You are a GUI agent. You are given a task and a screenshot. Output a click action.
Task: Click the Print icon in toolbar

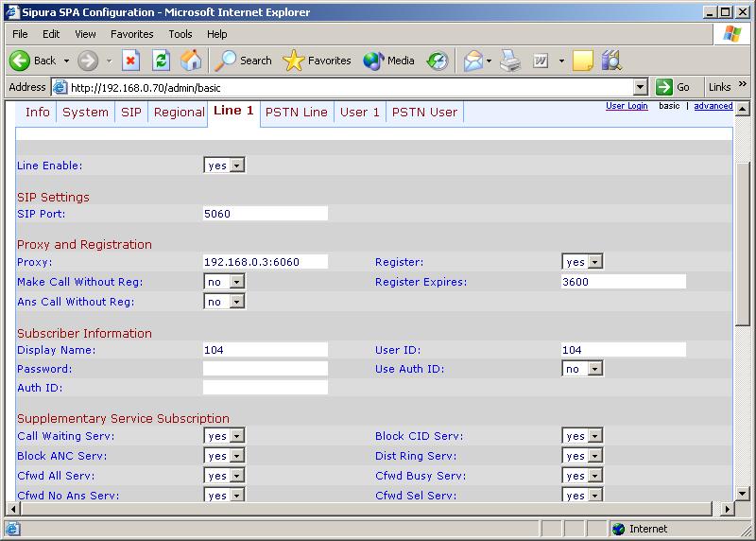pos(510,61)
